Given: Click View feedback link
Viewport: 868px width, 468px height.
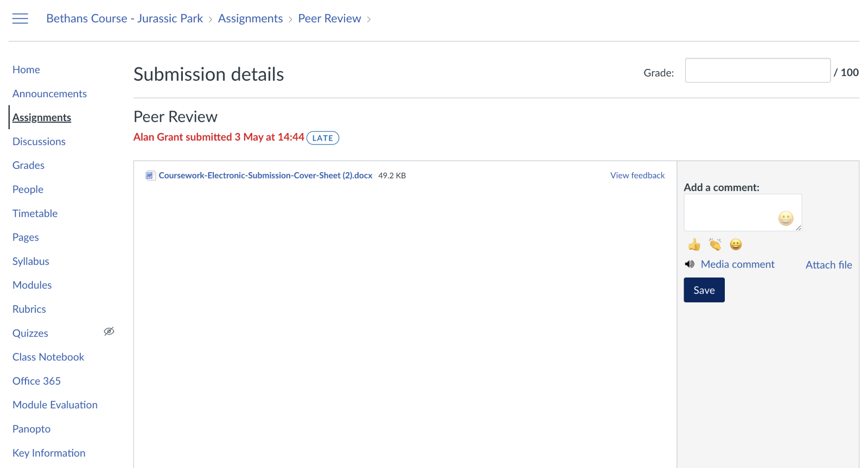Looking at the screenshot, I should (x=637, y=175).
